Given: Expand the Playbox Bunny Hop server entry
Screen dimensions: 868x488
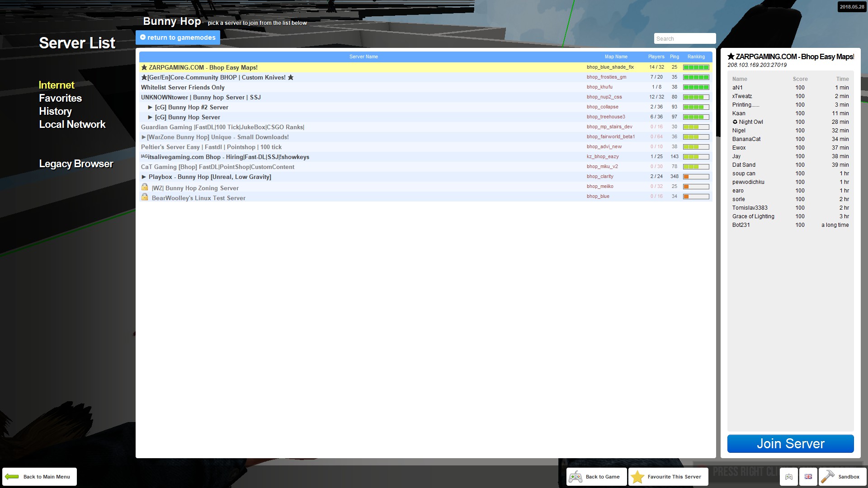Looking at the screenshot, I should click(144, 177).
